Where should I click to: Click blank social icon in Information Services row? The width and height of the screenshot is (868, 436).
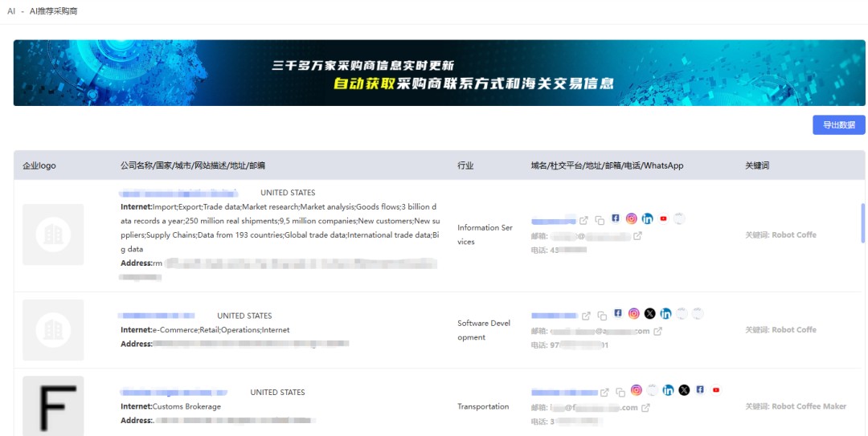tap(680, 218)
